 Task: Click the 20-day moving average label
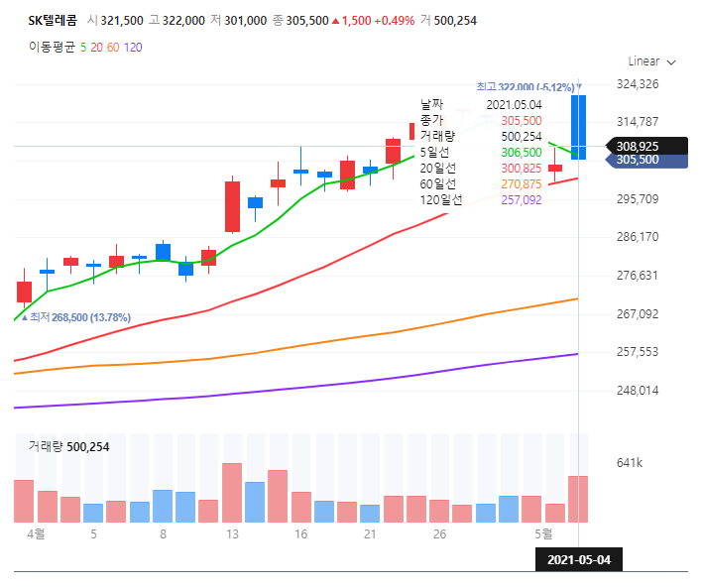[x=96, y=48]
